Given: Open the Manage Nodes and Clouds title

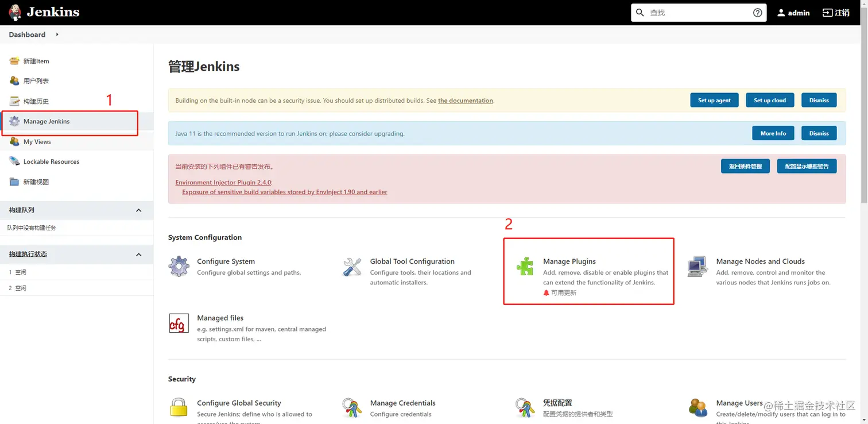Looking at the screenshot, I should (761, 261).
